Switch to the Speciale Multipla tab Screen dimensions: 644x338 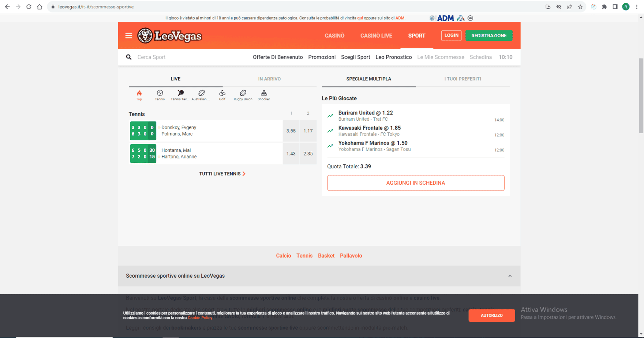click(369, 79)
